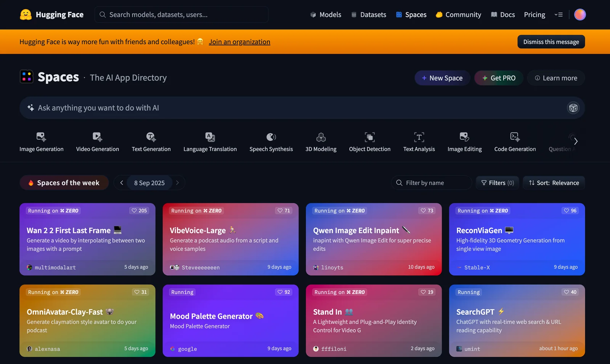Open the 8 Sep 2025 date selector

[x=149, y=183]
